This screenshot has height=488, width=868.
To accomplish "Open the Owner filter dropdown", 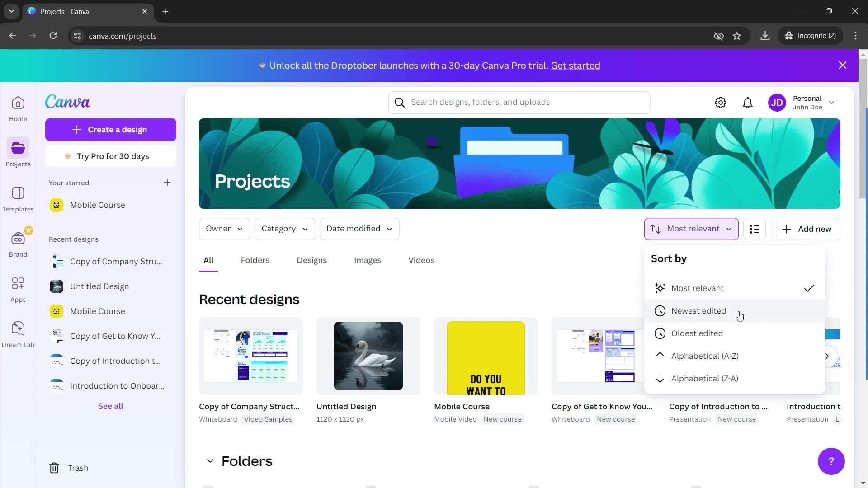I will (x=224, y=229).
